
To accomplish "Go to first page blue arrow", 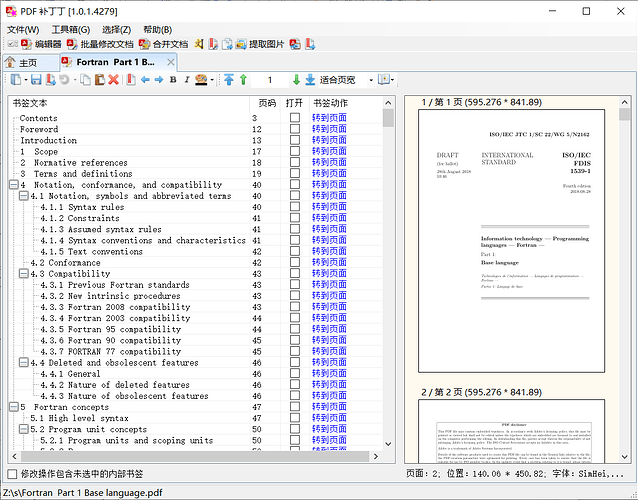I will click(229, 80).
